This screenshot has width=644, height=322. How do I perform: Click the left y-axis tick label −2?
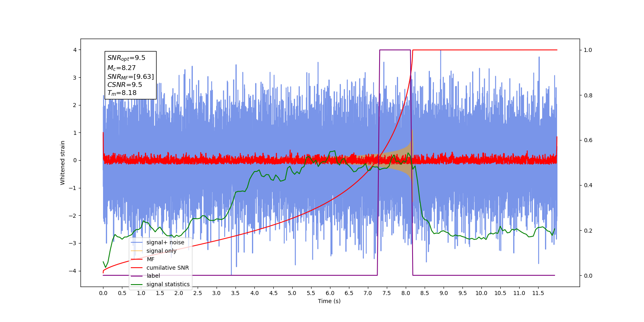[x=73, y=216]
